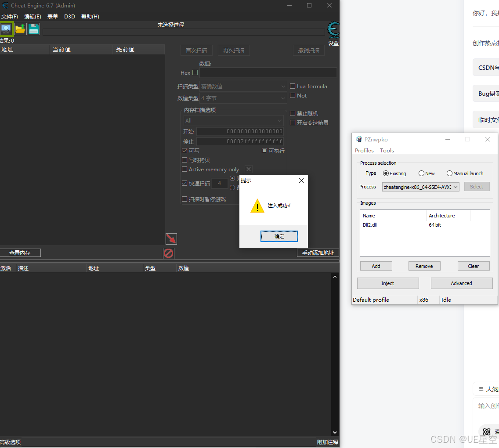Screen dimensions: 499x448
Task: Enable 开启变速精灵 checkbox
Action: coord(293,123)
